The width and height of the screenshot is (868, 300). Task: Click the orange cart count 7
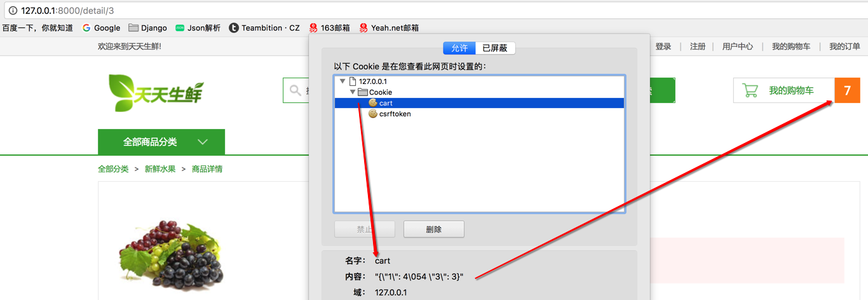tap(847, 90)
